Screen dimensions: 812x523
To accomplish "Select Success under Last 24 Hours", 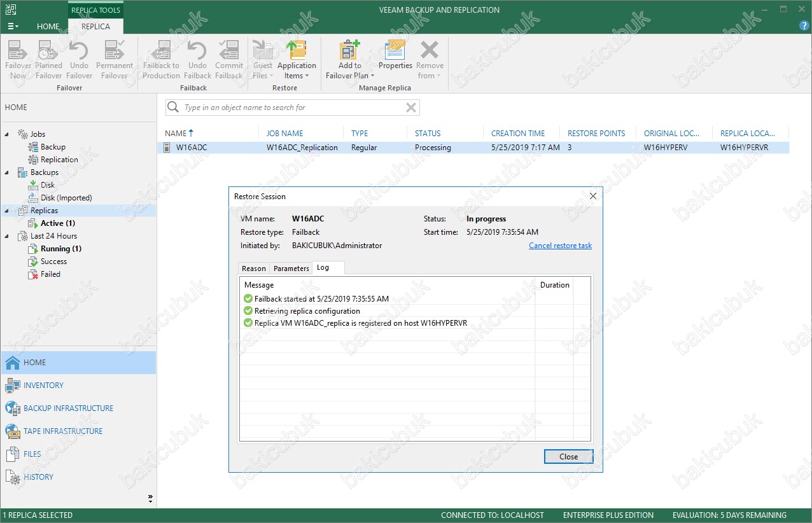I will (53, 261).
